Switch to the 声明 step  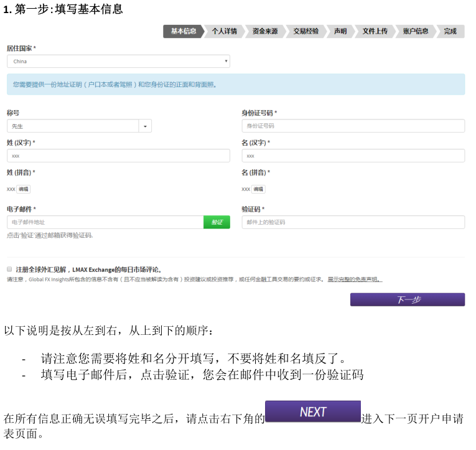pyautogui.click(x=340, y=31)
